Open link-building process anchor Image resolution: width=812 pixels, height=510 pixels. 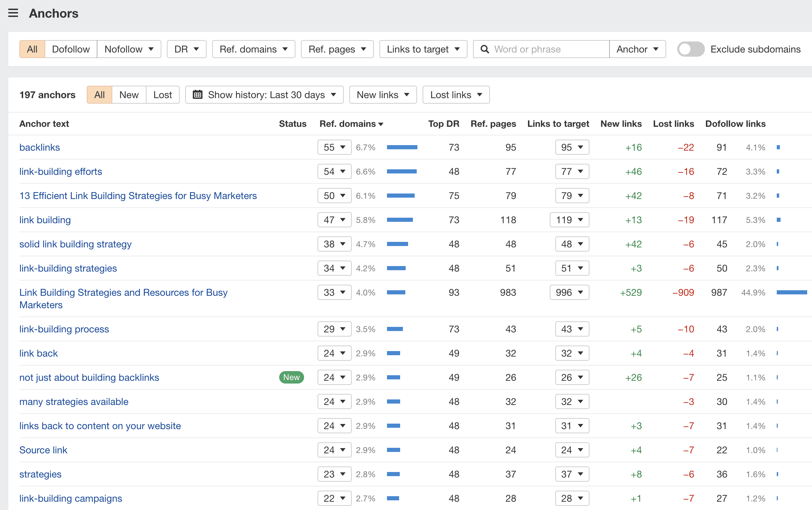[64, 329]
